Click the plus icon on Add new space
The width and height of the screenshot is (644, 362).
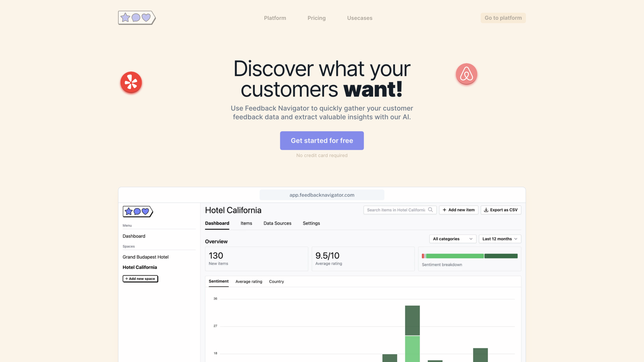[126, 279]
